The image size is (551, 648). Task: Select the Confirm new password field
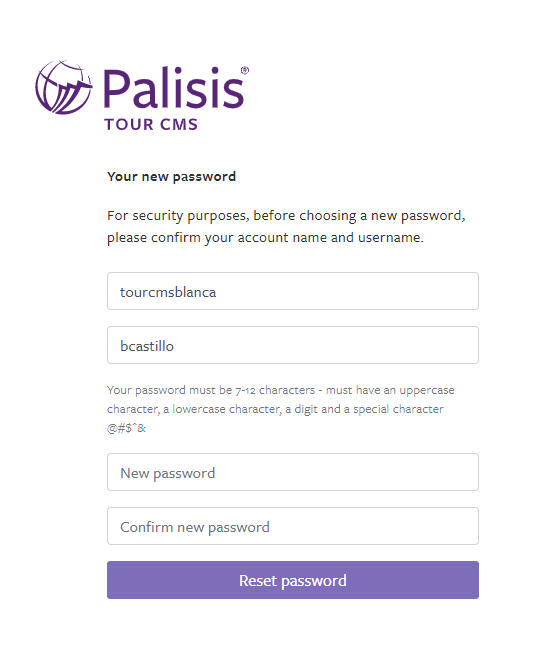click(293, 526)
